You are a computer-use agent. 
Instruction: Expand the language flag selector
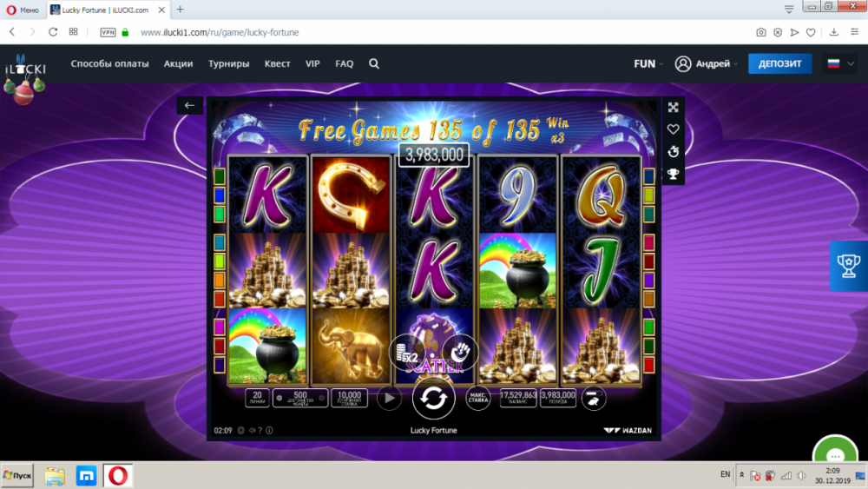[x=840, y=63]
